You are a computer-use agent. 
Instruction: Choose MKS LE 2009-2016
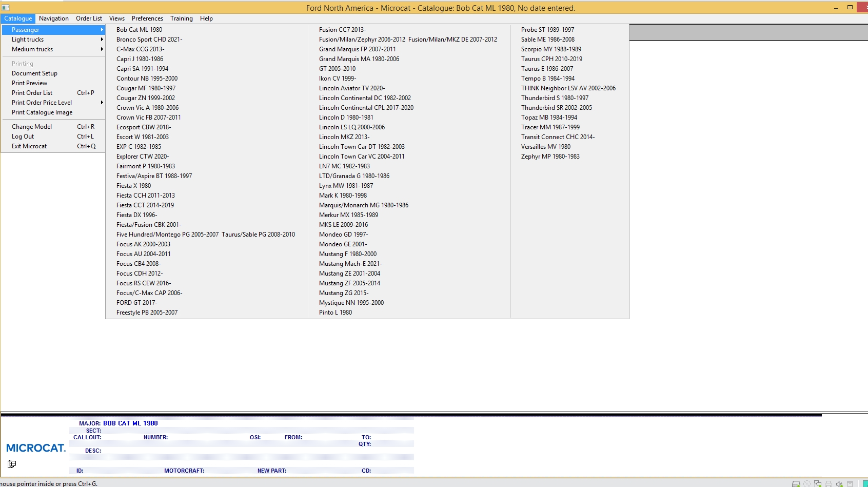pos(343,225)
